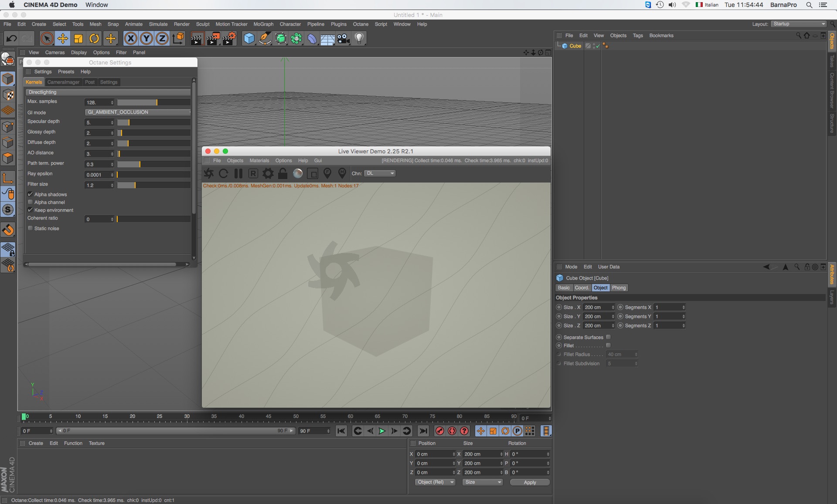
Task: Select the Rotate tool in the top toolbar
Action: tap(94, 39)
